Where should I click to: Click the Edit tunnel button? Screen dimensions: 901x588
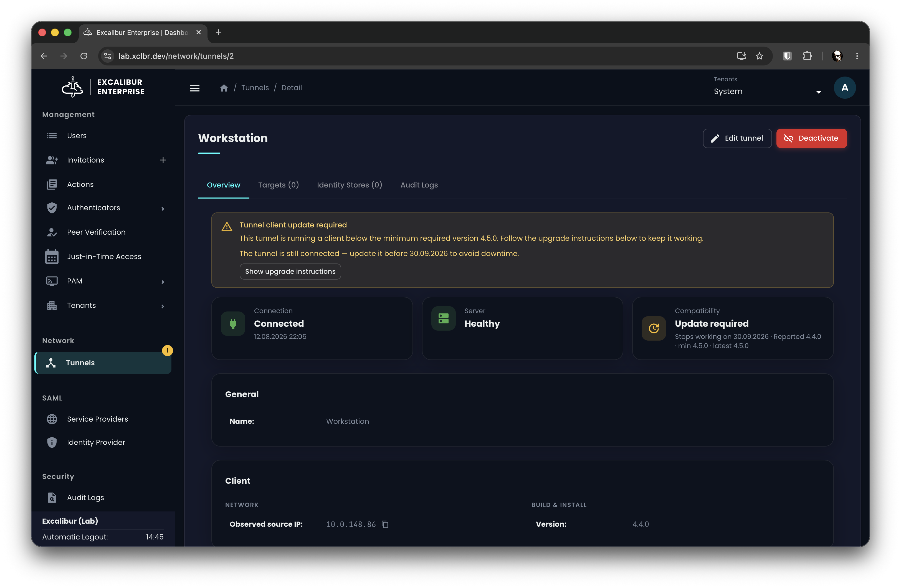coord(737,138)
